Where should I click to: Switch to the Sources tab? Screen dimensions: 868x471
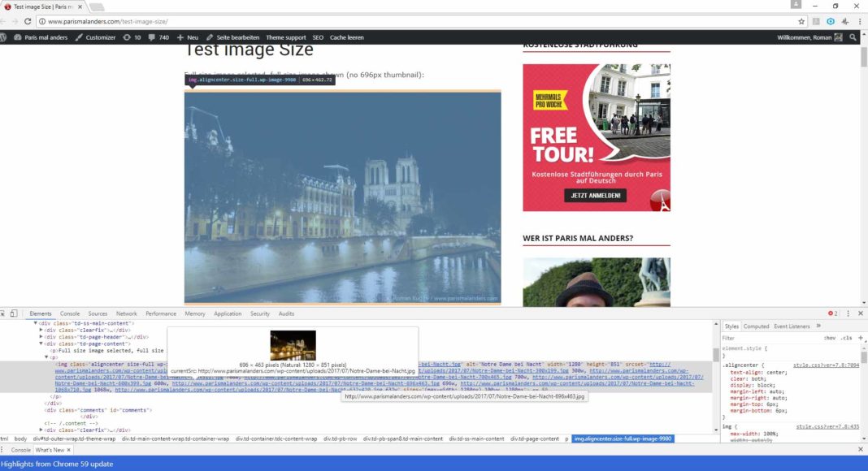click(x=98, y=313)
